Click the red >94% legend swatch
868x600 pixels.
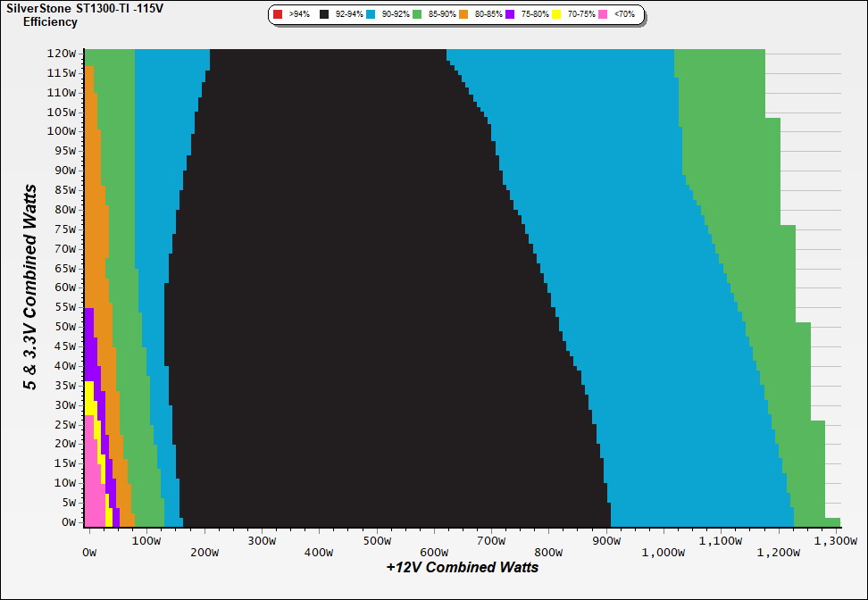(278, 15)
